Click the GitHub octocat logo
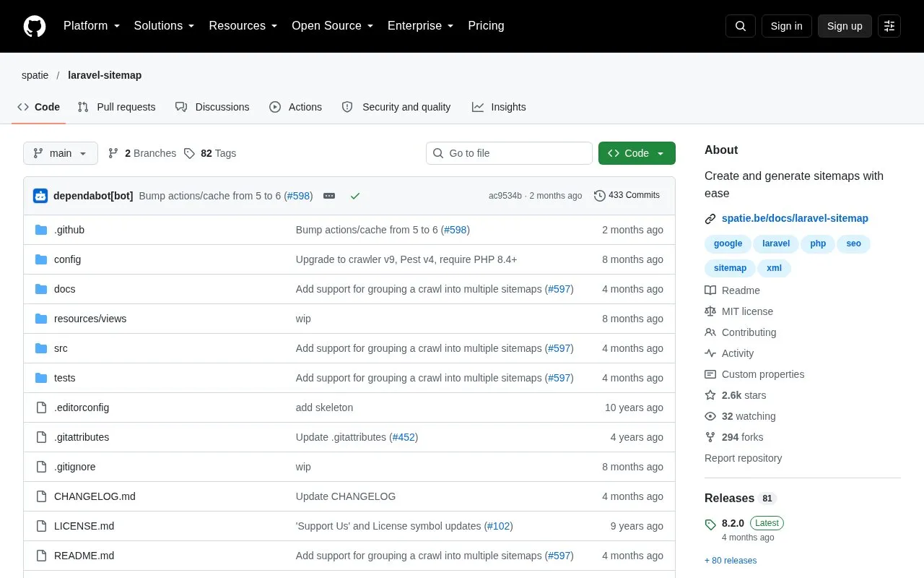This screenshot has height=578, width=924. (35, 26)
